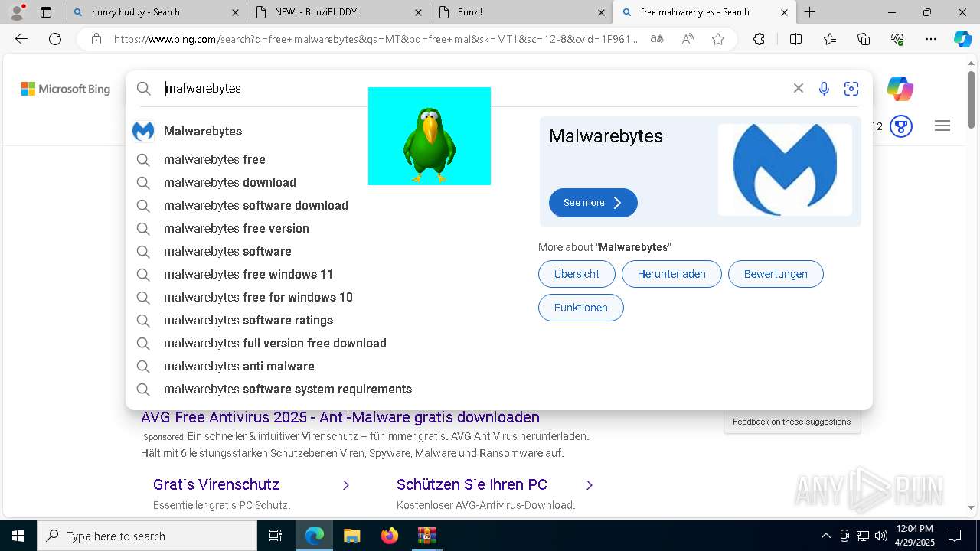Open Bing Copilot colorful icon

pos(900,89)
